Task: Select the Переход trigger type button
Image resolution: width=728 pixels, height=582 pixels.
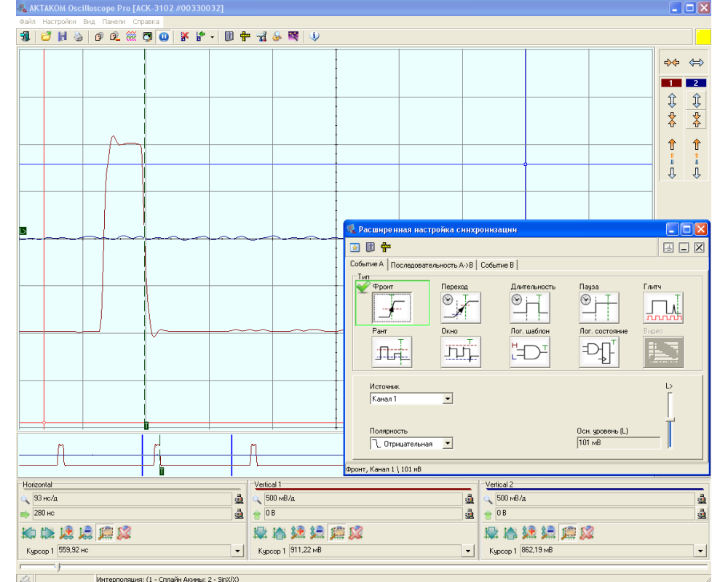Action: click(460, 308)
